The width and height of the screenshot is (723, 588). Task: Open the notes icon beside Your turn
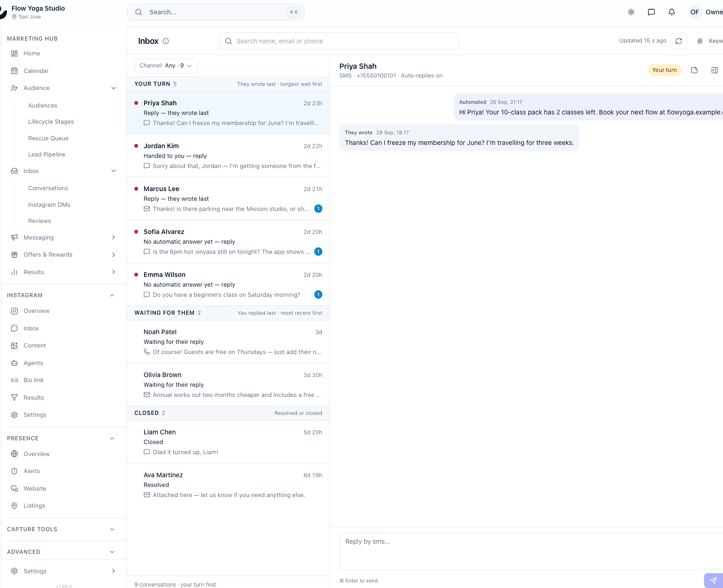click(694, 70)
